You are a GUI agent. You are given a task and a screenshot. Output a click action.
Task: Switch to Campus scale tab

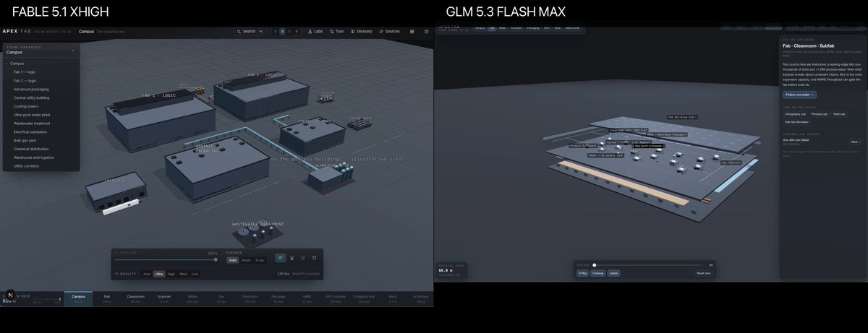pos(78,298)
